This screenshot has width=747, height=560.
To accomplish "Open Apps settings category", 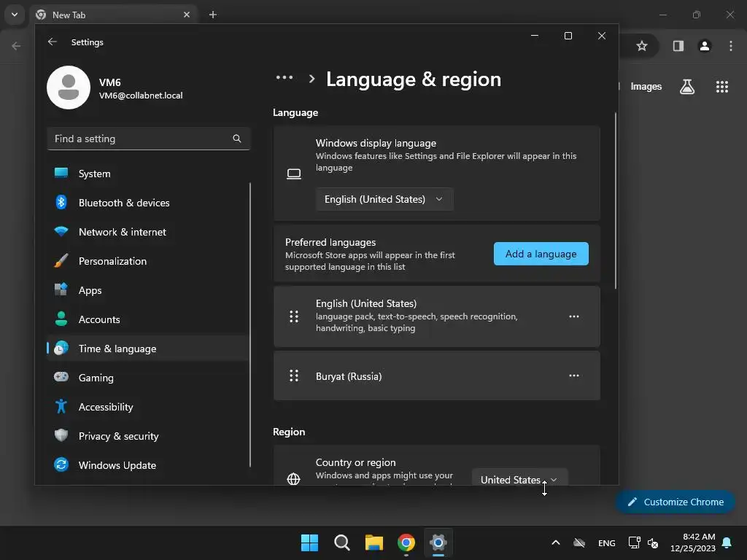I will point(148,290).
